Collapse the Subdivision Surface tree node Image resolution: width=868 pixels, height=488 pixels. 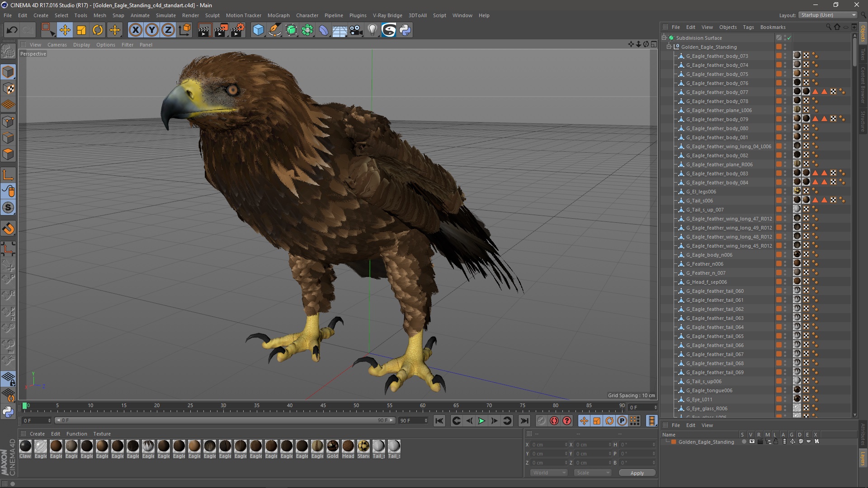point(664,38)
